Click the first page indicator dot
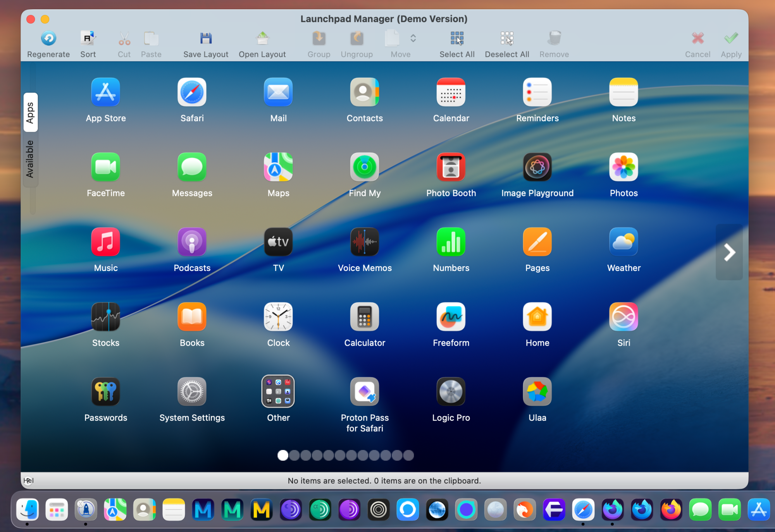775x532 pixels. click(x=283, y=455)
